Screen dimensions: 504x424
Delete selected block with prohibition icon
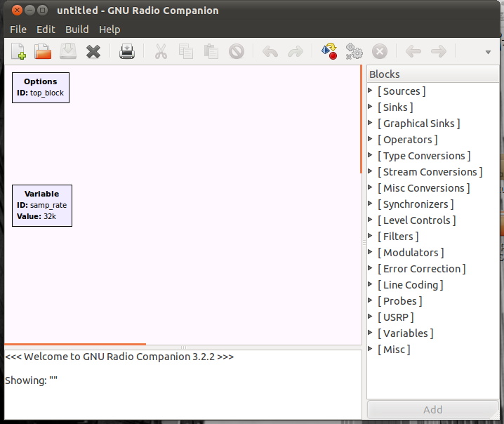click(x=237, y=51)
